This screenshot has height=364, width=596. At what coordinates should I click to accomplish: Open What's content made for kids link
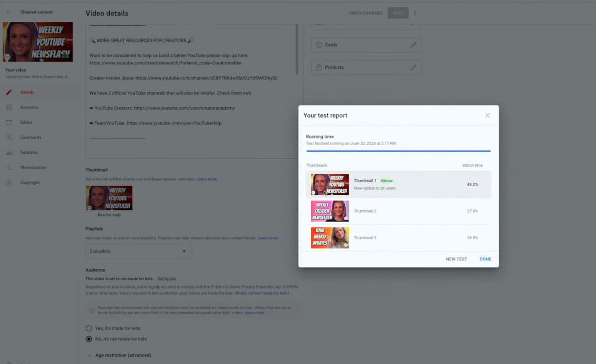click(262, 293)
